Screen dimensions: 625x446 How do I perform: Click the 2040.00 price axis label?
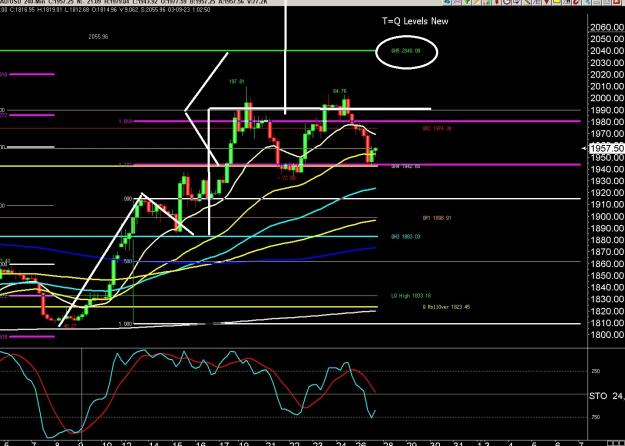coord(606,51)
